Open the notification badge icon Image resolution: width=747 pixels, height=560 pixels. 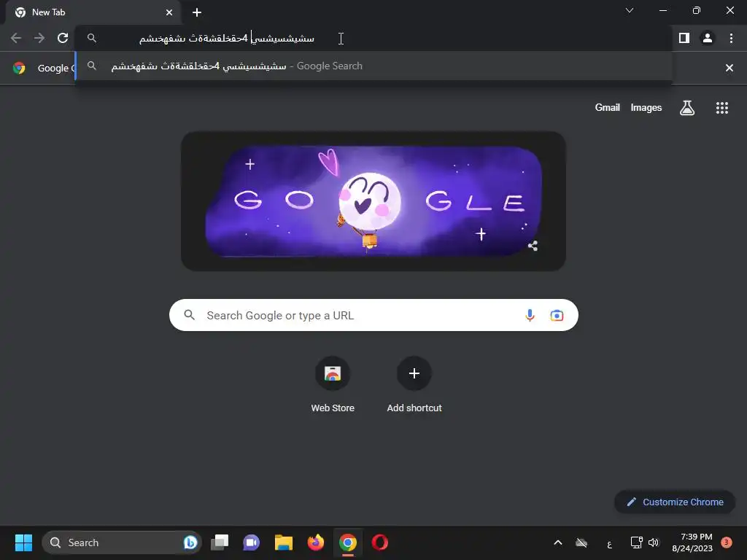point(726,542)
